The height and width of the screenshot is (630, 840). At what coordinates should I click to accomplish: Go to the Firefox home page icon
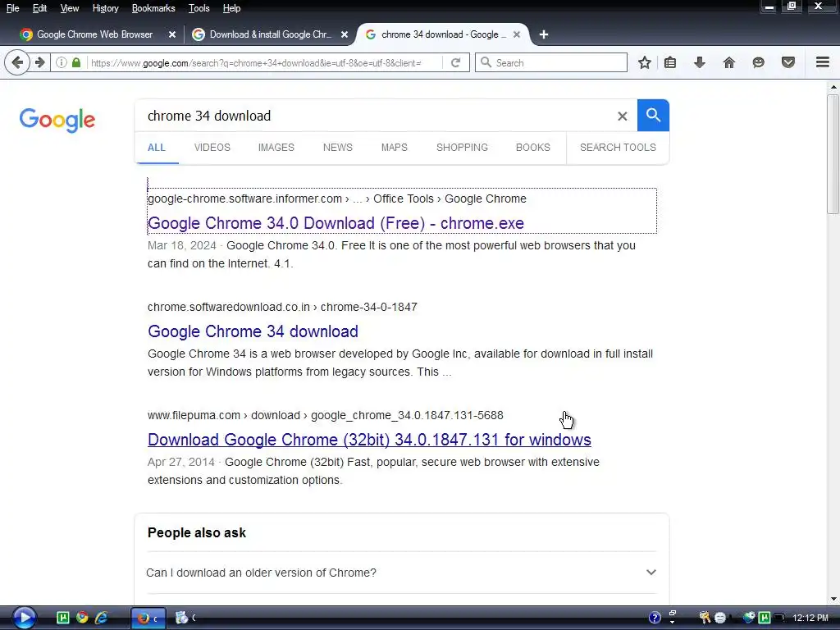728,62
